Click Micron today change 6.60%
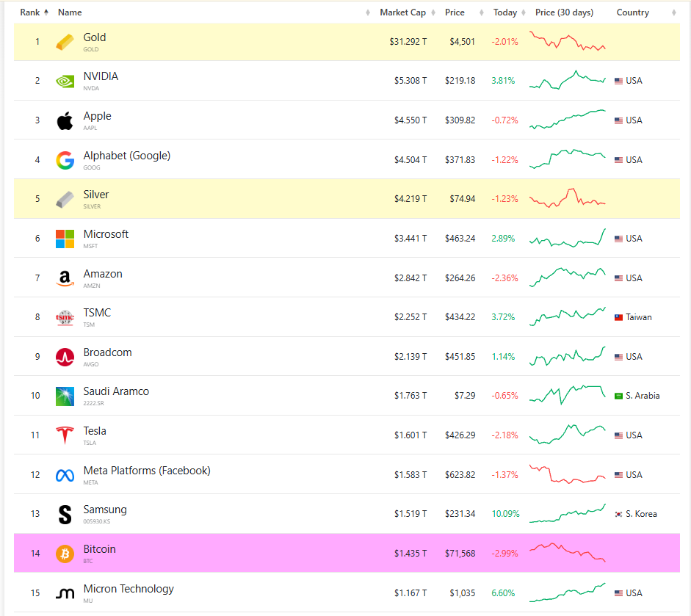Viewport: 691px width, 616px height. click(503, 593)
